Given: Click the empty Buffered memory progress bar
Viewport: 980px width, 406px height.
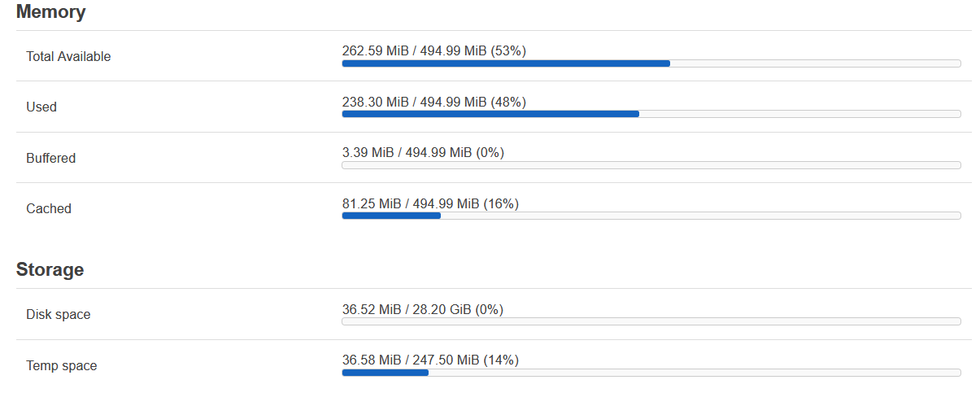Looking at the screenshot, I should [651, 165].
